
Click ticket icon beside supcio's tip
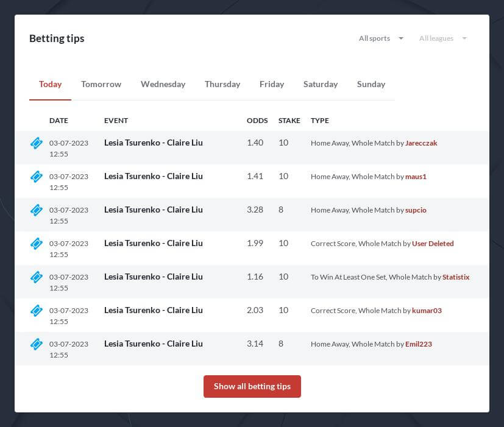[x=37, y=210]
